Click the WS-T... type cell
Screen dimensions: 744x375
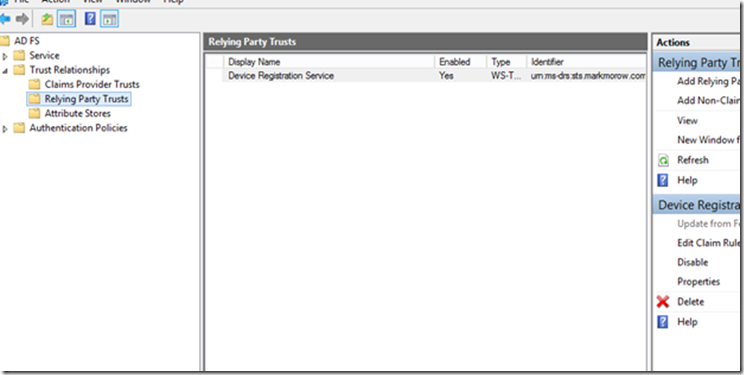[x=506, y=75]
